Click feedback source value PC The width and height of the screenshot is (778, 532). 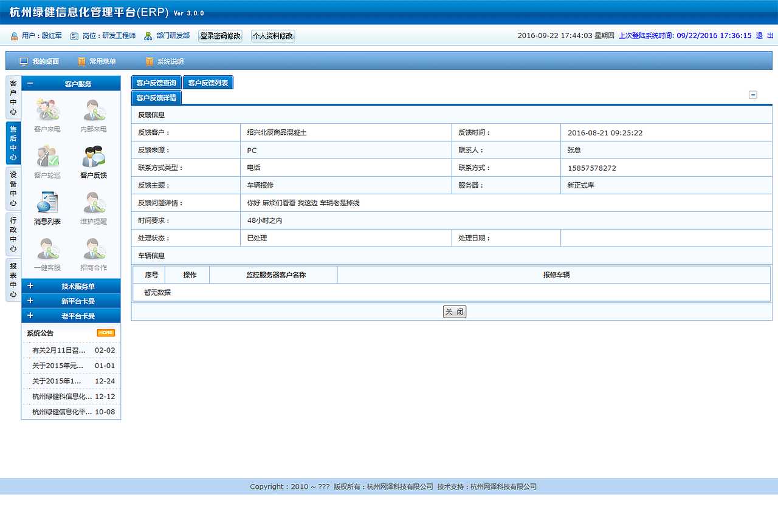tap(252, 150)
